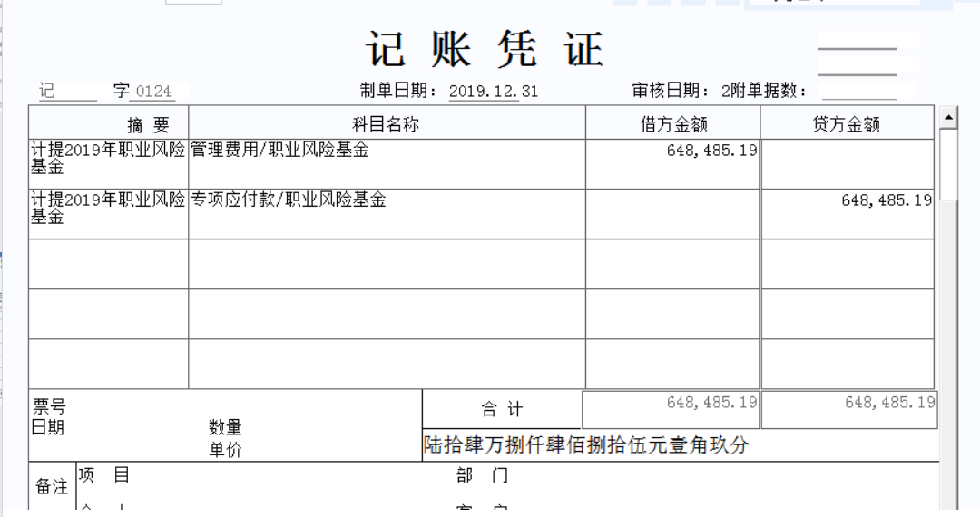Click the 合计 credit total box
The width and height of the screenshot is (980, 517).
pos(848,410)
